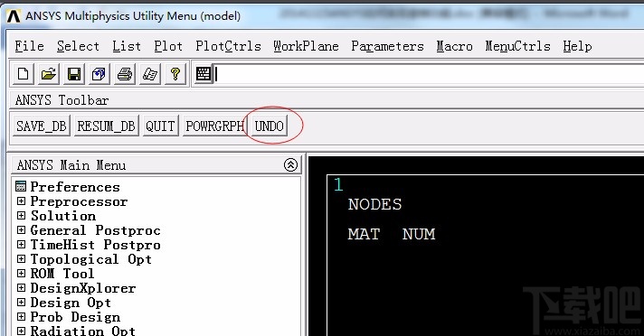
Task: Open the List menu
Action: click(x=127, y=46)
